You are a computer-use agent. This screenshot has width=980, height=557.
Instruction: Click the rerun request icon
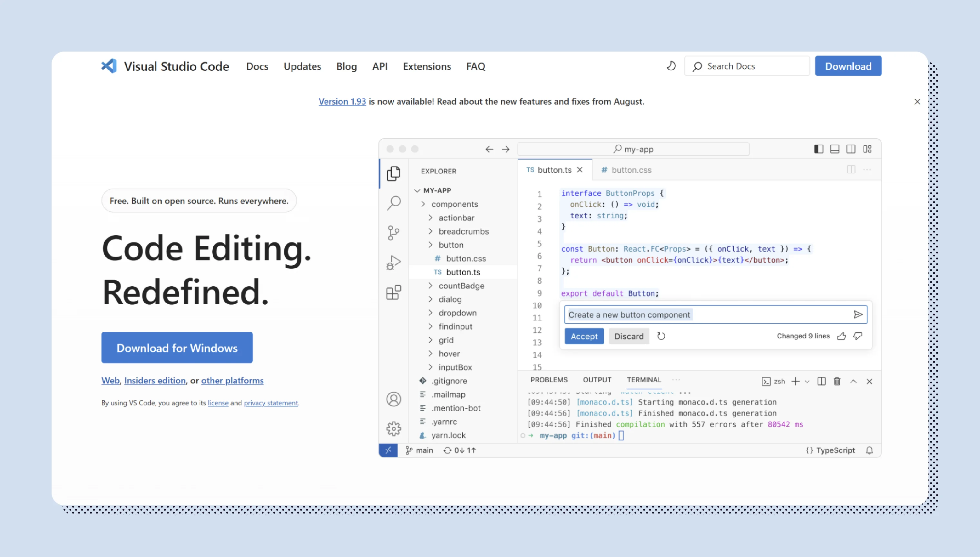tap(661, 336)
